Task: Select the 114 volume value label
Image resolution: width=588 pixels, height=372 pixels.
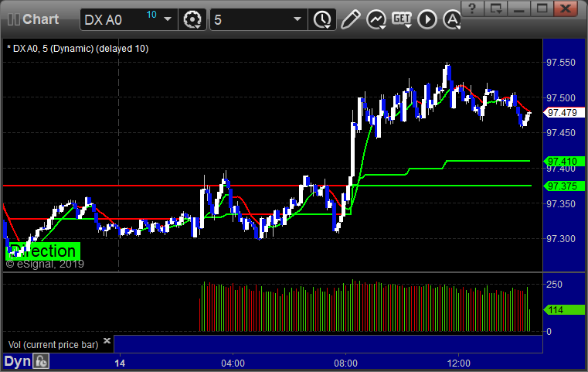Action: tap(563, 310)
